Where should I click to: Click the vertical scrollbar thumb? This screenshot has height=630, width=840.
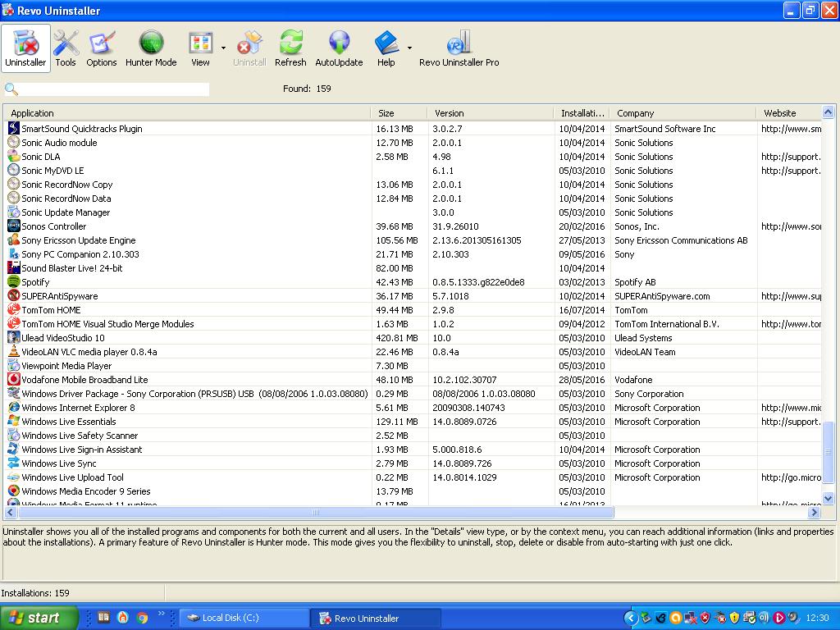pyautogui.click(x=828, y=451)
